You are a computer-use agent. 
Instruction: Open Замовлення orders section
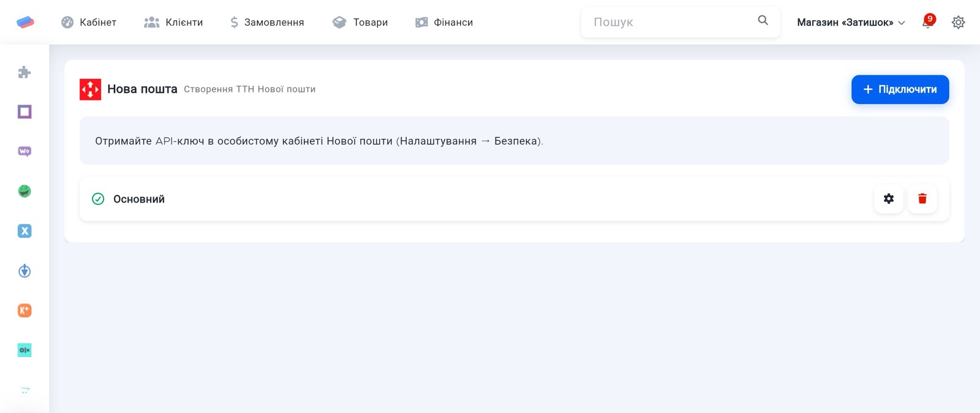(267, 22)
